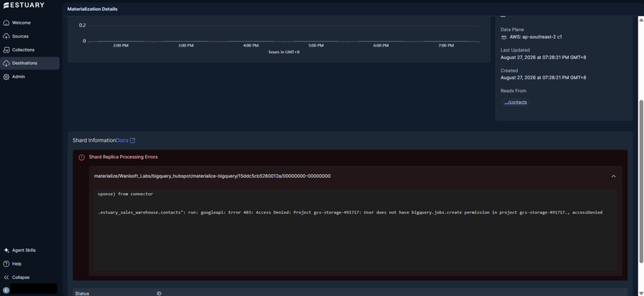Screen dimensions: 644x296
Task: Click the external link icon beside Docs
Action: 133,140
